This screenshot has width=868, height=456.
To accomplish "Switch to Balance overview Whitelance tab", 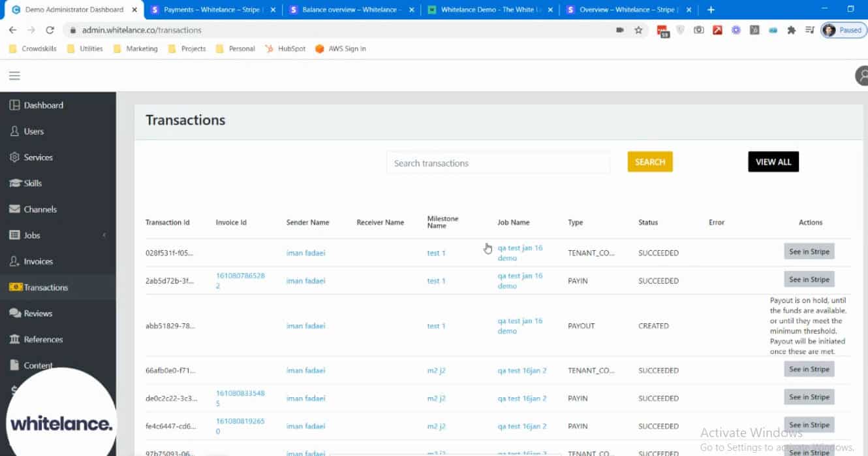I will (351, 10).
